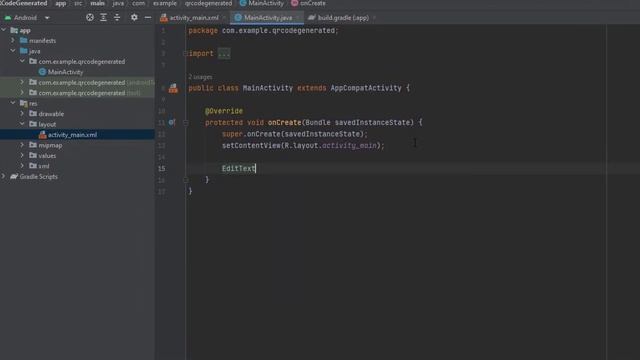Click the collapse all icon in project panel
640x360 pixels.
tap(117, 18)
